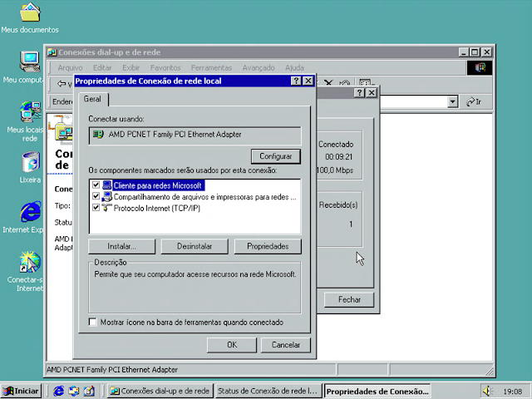
Task: Open Meu computador desktop icon
Action: pos(30,62)
